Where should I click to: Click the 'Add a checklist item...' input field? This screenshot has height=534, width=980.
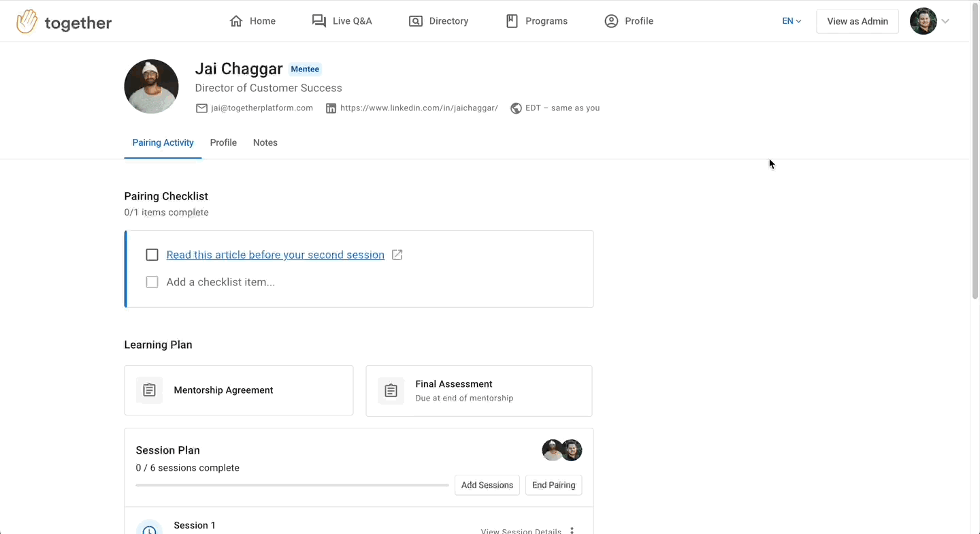coord(221,282)
